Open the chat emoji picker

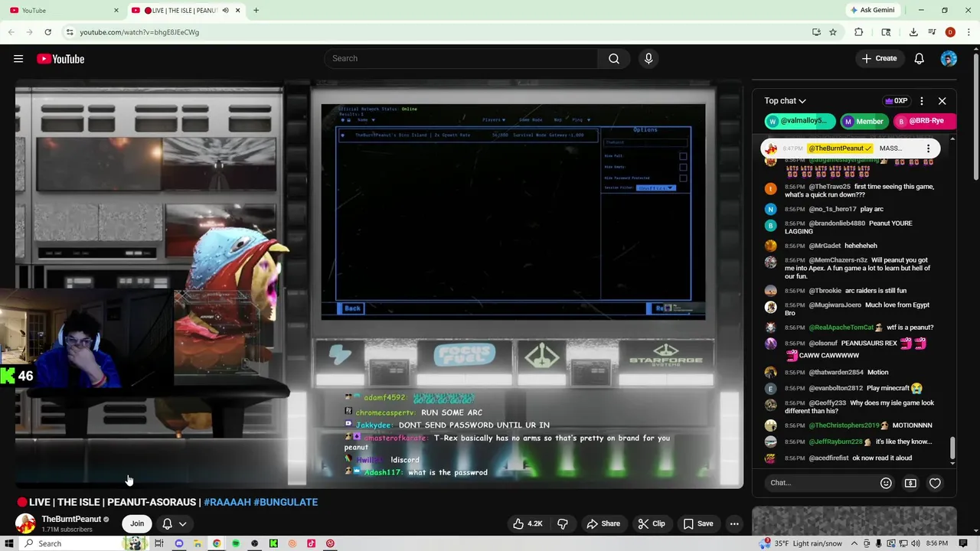(886, 483)
